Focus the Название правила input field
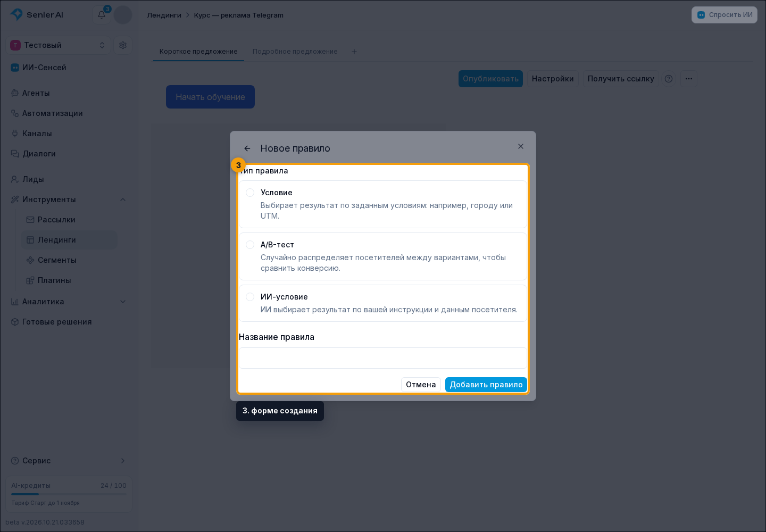Image resolution: width=766 pixels, height=532 pixels. point(383,358)
